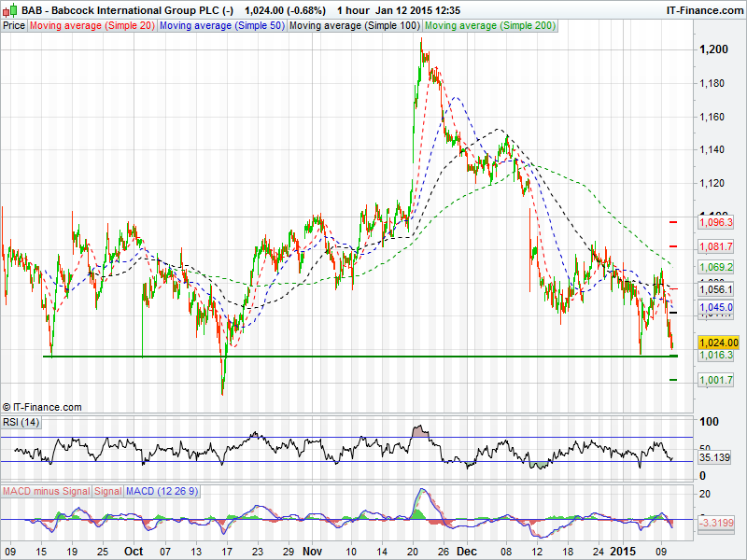The height and width of the screenshot is (560, 747).
Task: Select the red 1,081.7 price level tag
Action: coord(716,246)
